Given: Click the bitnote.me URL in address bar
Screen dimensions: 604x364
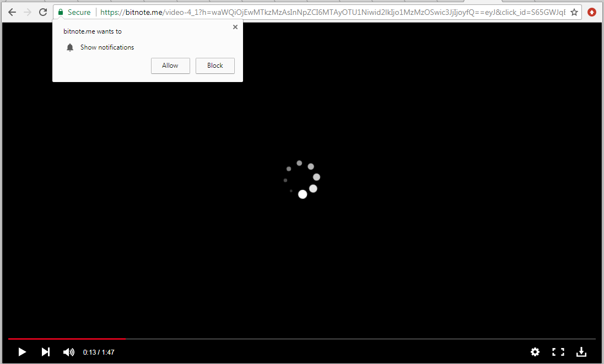Looking at the screenshot, I should [x=333, y=12].
